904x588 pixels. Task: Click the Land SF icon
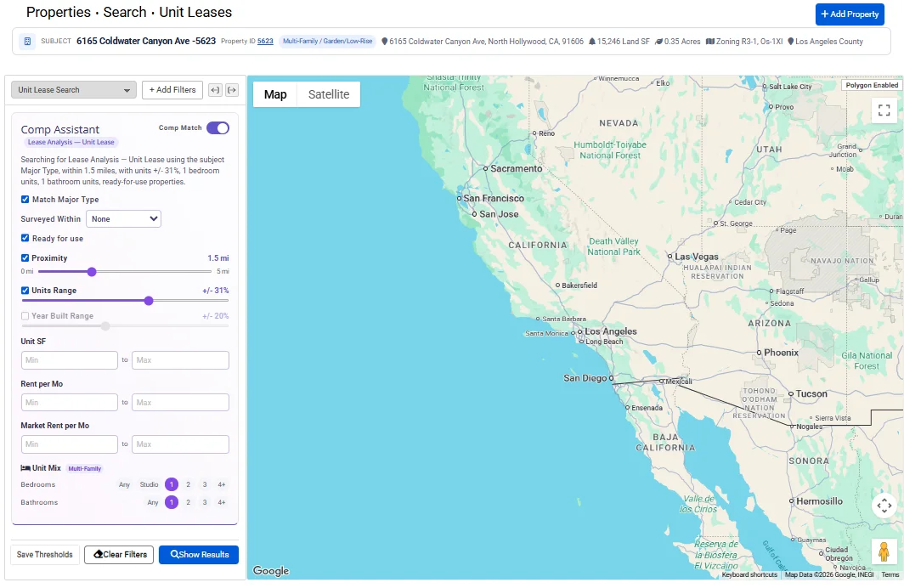592,42
